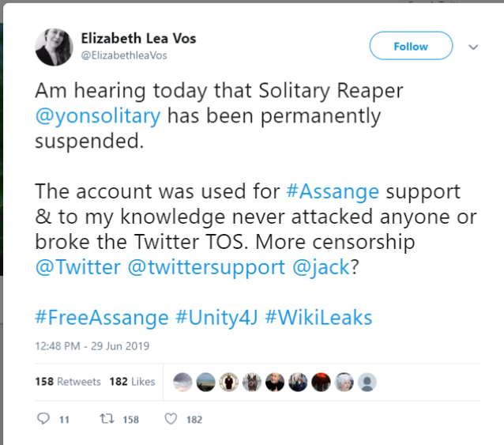Open the #FreeAssange hashtag

point(102,318)
